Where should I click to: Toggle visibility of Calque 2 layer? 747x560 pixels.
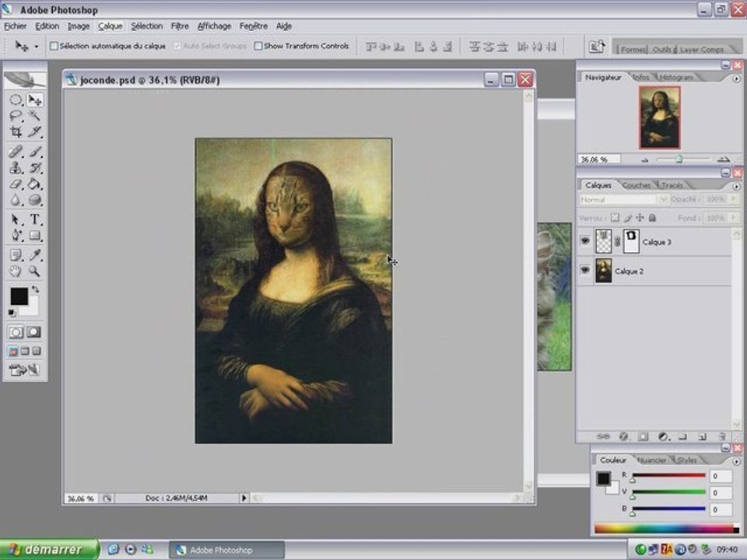click(585, 271)
